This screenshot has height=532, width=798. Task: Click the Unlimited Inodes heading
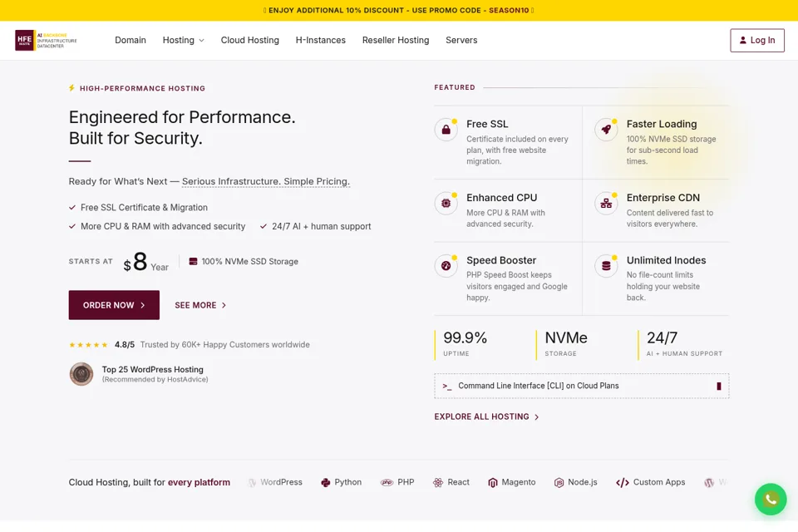click(x=666, y=260)
